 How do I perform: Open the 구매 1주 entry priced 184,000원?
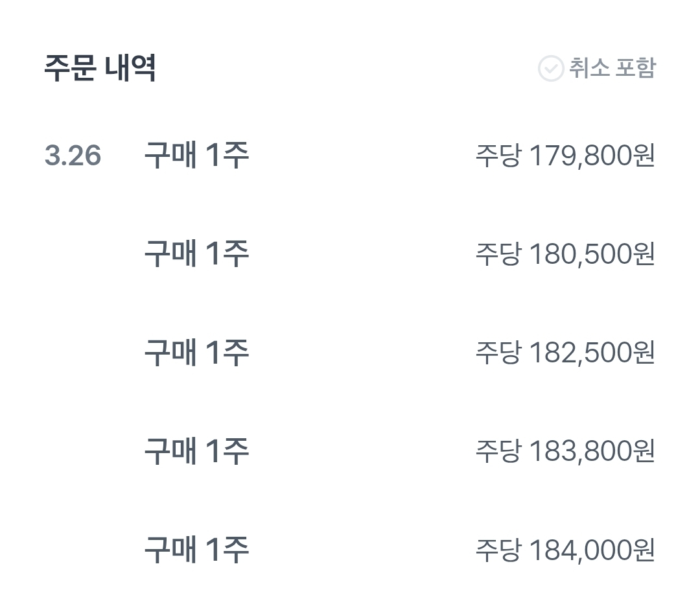[x=197, y=550]
